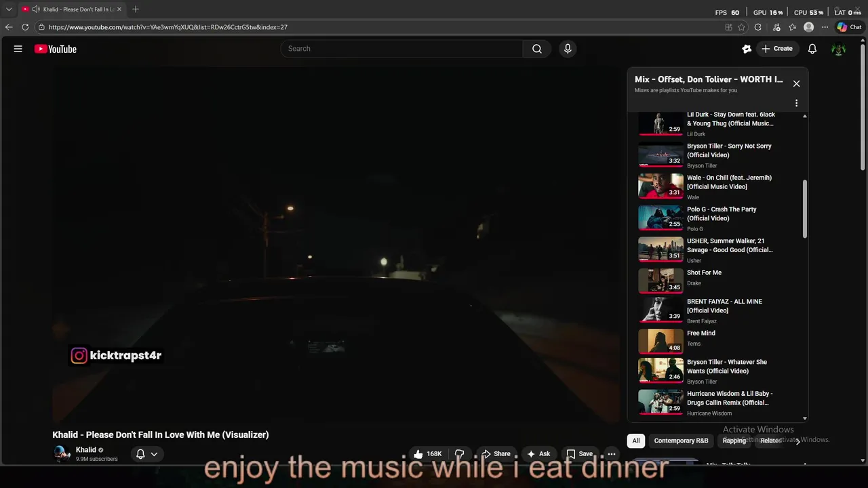Viewport: 868px width, 488px height.
Task: Click the video player area
Action: coord(336,246)
